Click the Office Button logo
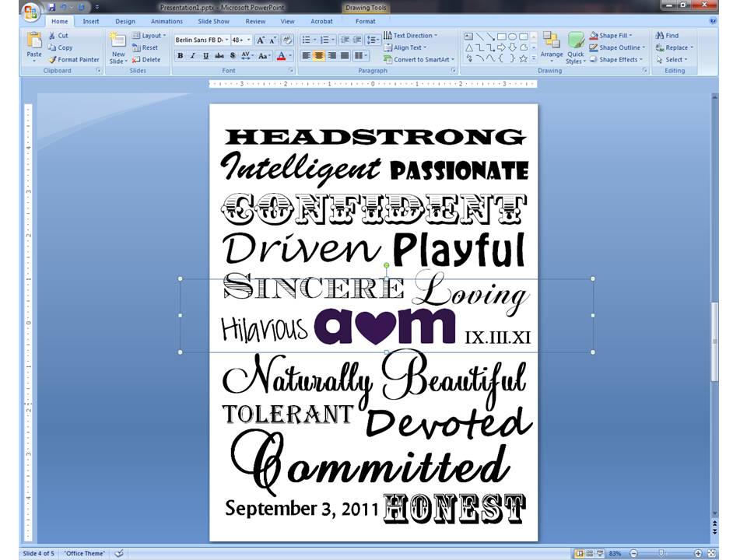The image size is (747, 560). point(30,13)
